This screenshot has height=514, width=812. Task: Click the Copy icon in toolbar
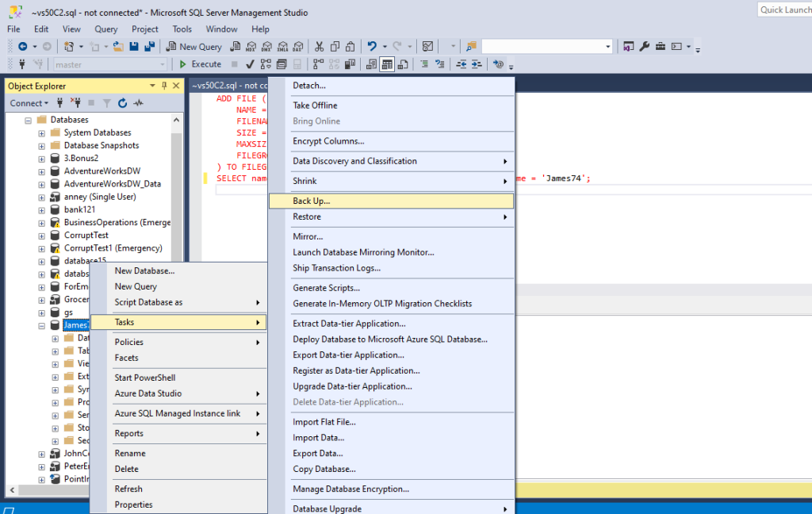pos(335,47)
